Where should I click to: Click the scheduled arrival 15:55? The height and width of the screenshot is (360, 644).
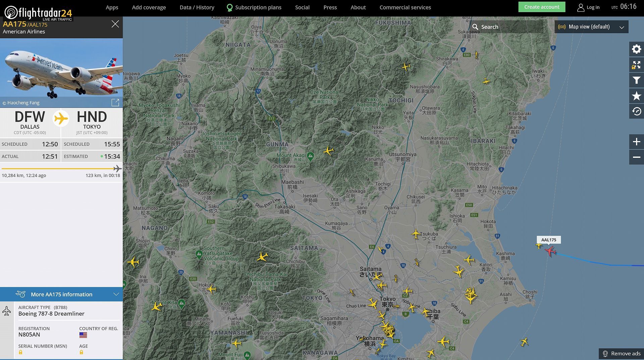point(112,144)
